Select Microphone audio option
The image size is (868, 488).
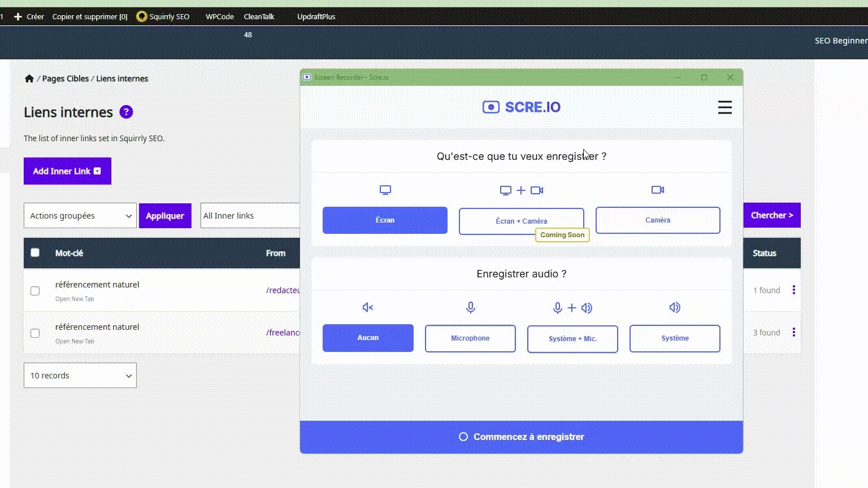(x=470, y=338)
